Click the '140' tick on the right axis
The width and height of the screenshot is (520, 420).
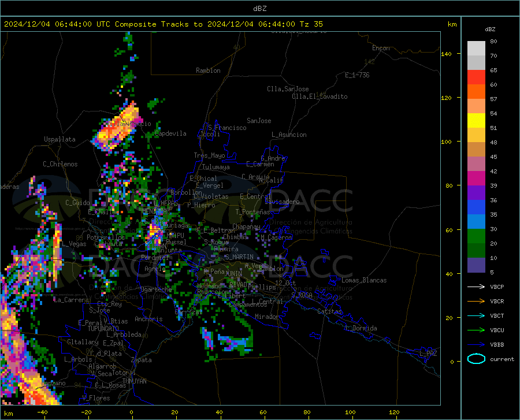pos(446,54)
